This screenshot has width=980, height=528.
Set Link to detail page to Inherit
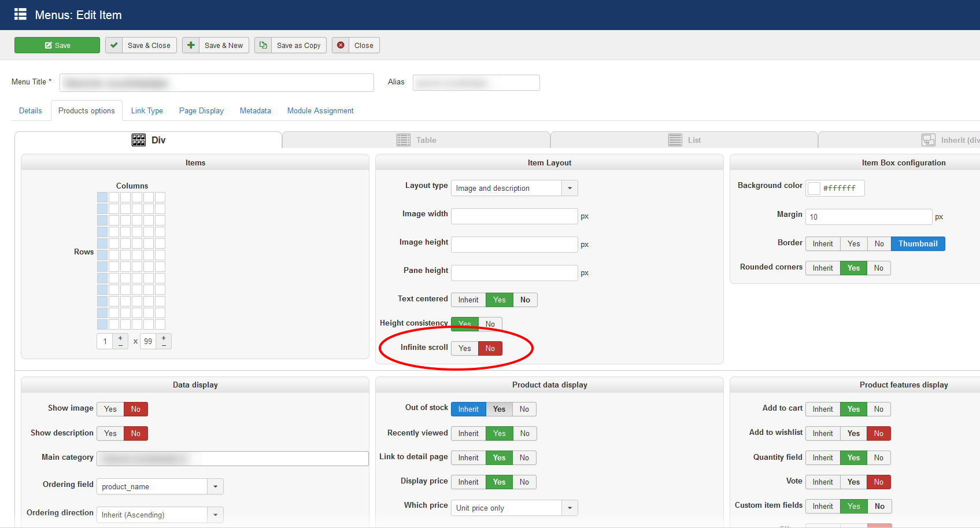(x=468, y=457)
